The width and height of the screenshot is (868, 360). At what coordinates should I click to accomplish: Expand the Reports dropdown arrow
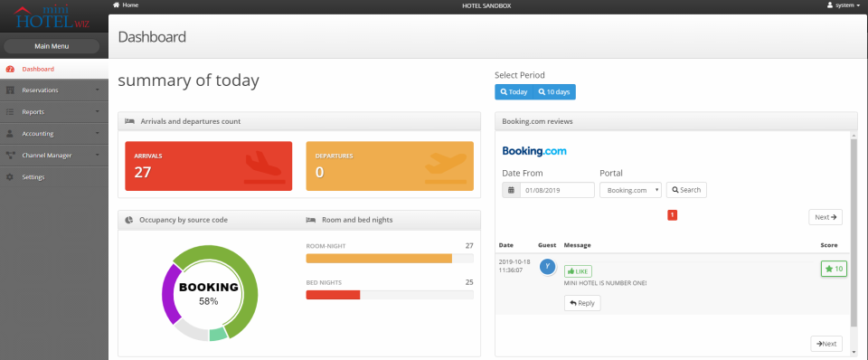pyautogui.click(x=98, y=111)
